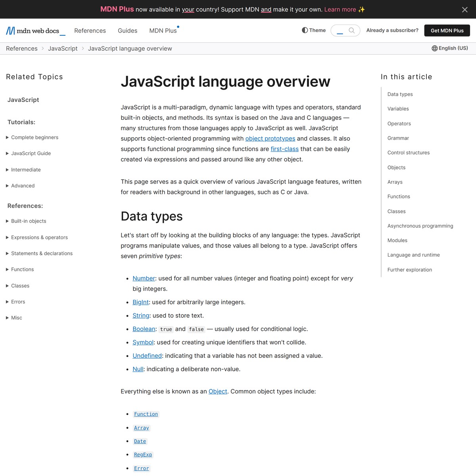Viewport: 476px width, 476px height.
Task: Follow the Learn more link in the banner
Action: [x=340, y=10]
